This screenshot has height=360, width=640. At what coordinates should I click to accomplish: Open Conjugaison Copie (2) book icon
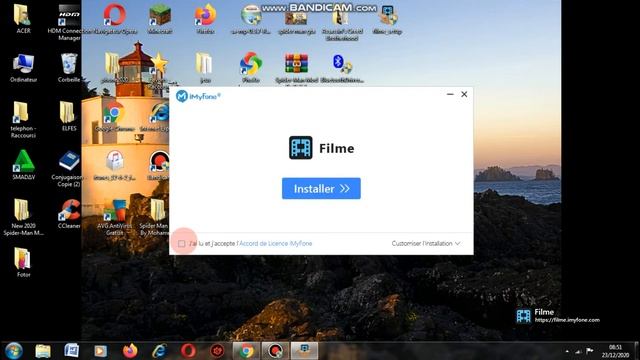point(69,169)
